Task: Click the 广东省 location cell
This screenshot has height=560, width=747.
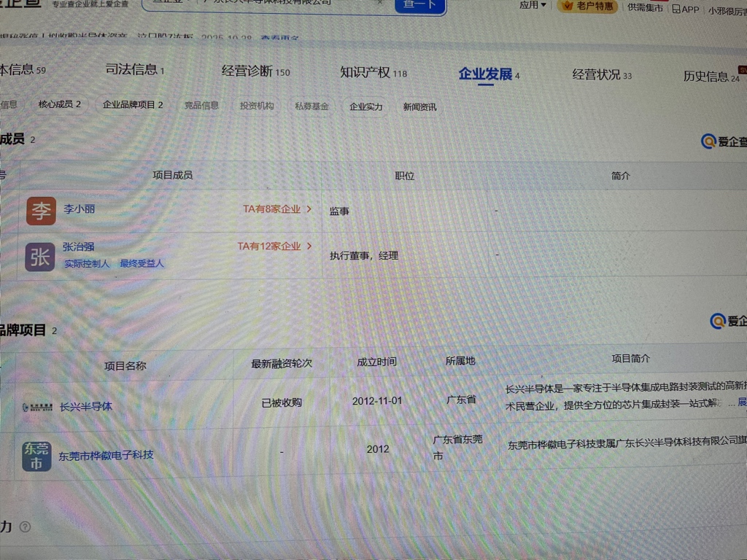Action: (461, 400)
